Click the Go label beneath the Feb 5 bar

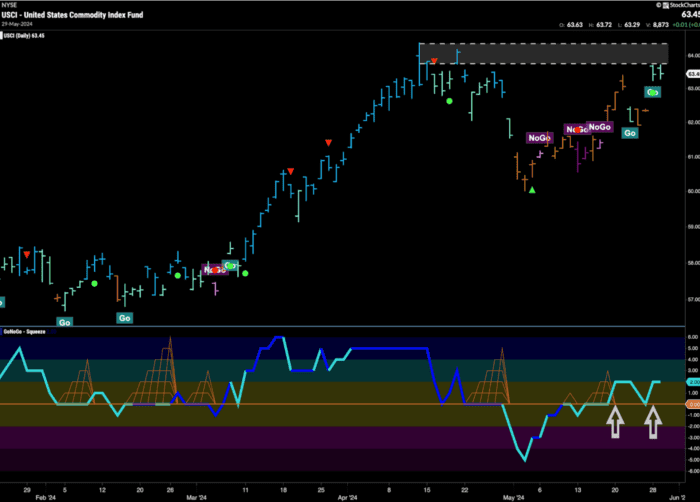pyautogui.click(x=65, y=322)
